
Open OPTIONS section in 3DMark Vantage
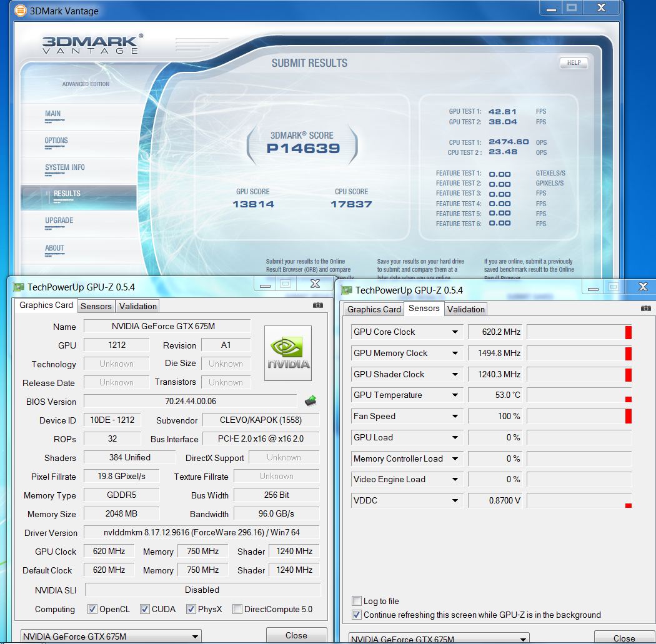(56, 141)
